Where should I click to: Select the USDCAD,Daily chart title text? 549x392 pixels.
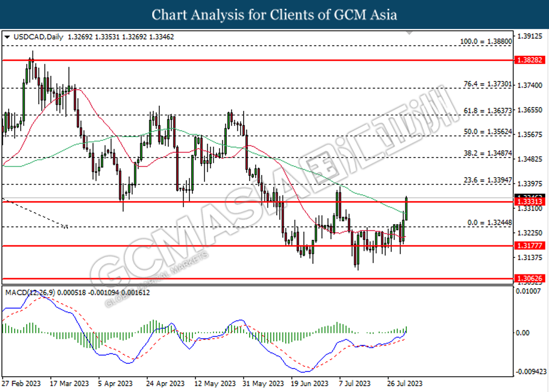pos(38,37)
